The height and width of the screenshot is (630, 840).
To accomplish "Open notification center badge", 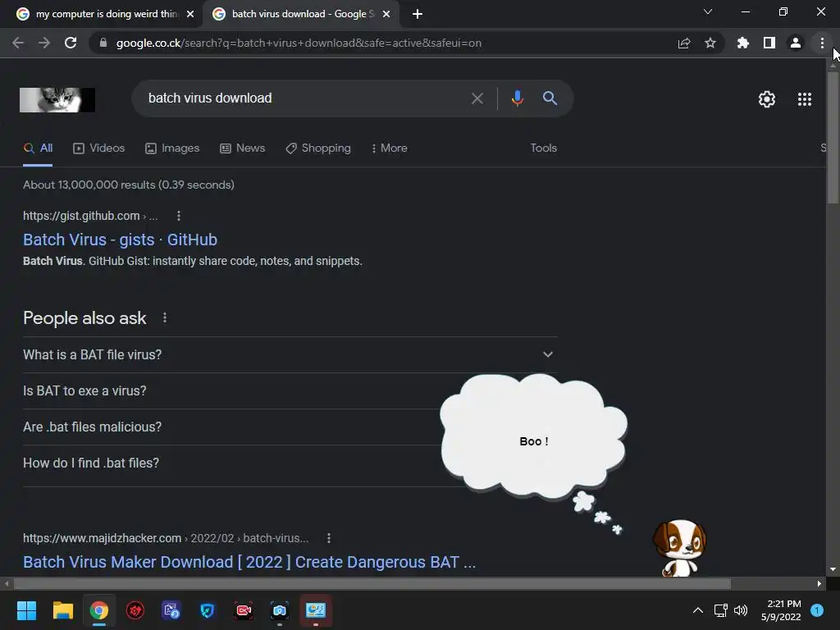I will (817, 610).
